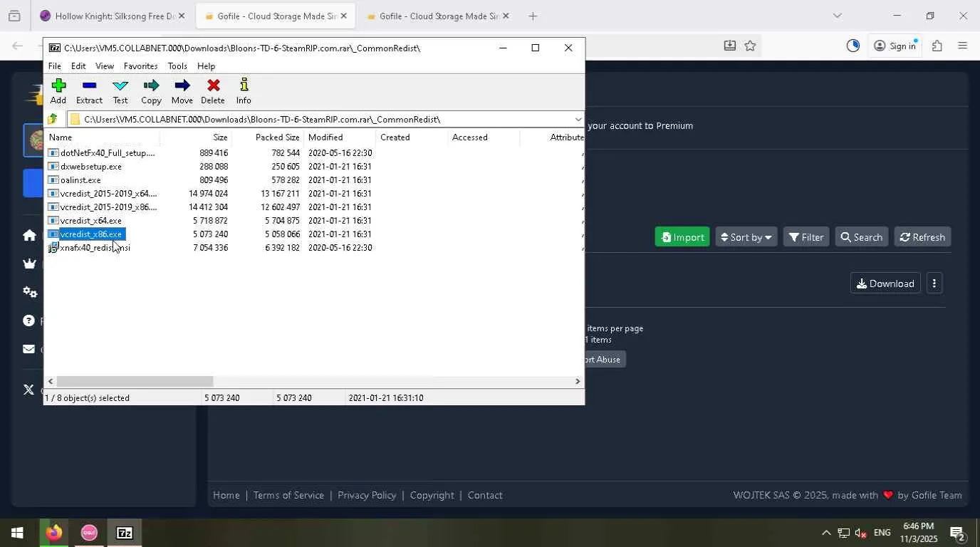The height and width of the screenshot is (547, 980).
Task: Open the Help menu in 7-Zip
Action: (x=206, y=66)
